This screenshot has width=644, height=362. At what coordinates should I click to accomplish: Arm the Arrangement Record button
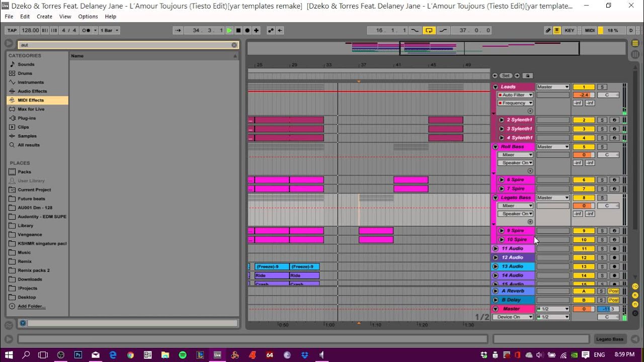point(247,30)
